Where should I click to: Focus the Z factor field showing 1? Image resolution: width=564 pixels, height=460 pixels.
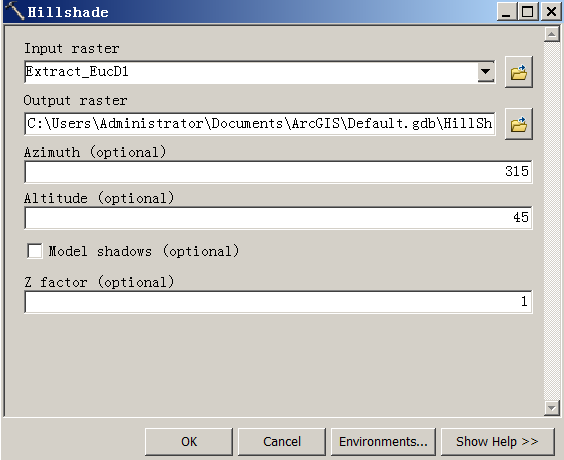(x=278, y=301)
